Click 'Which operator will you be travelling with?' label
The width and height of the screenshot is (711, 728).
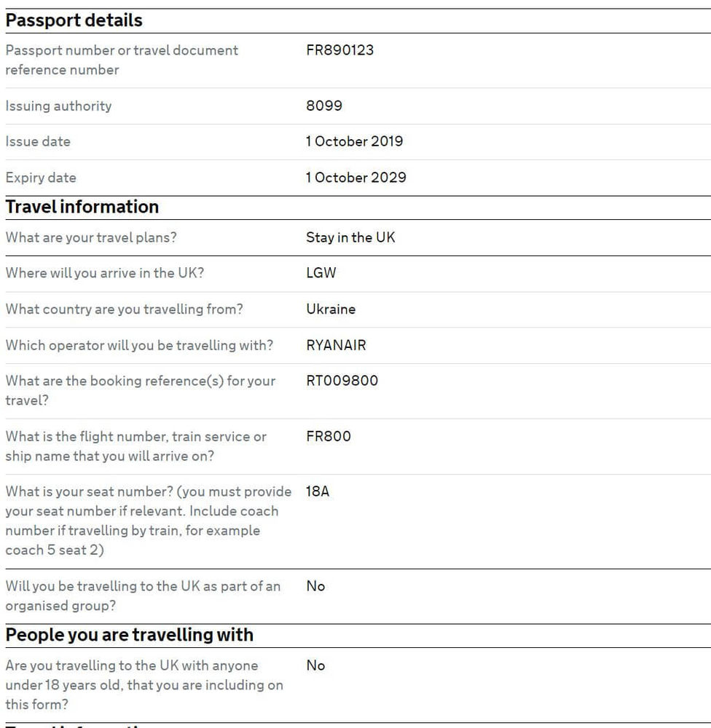139,345
